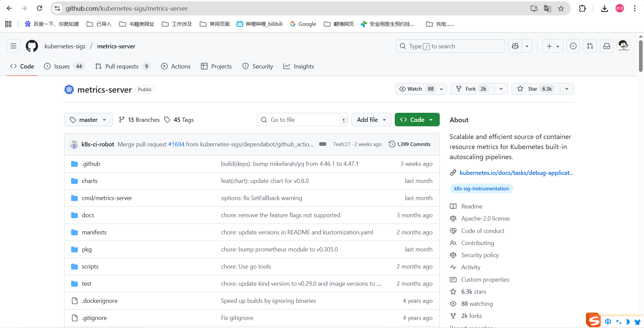The height and width of the screenshot is (328, 644).
Task: Open the Google bookmark
Action: 303,24
